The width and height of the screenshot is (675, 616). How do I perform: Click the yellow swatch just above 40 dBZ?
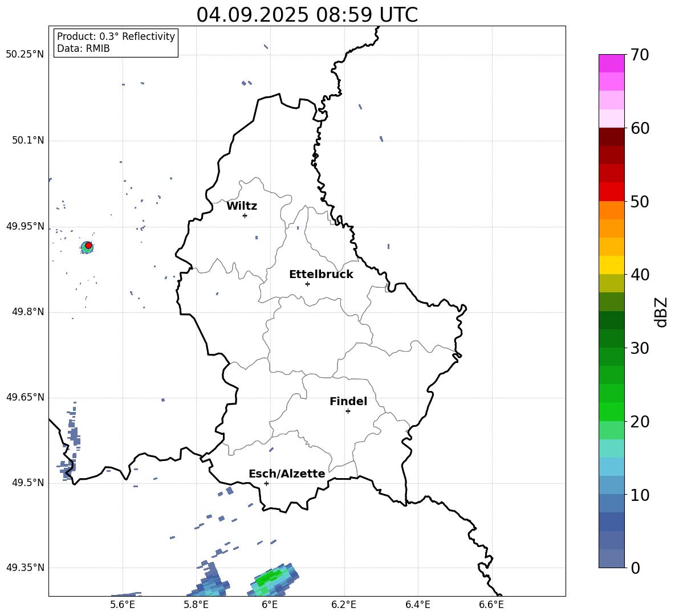[x=611, y=265]
